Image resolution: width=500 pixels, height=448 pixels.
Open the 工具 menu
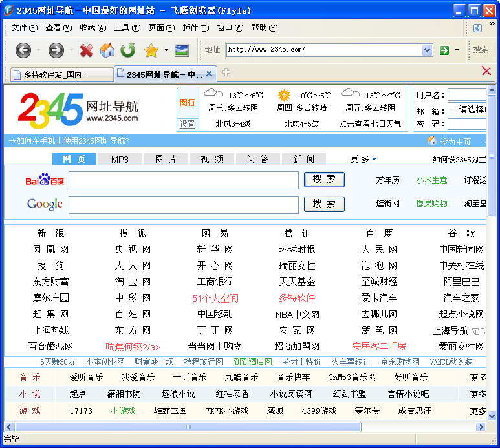(x=127, y=28)
